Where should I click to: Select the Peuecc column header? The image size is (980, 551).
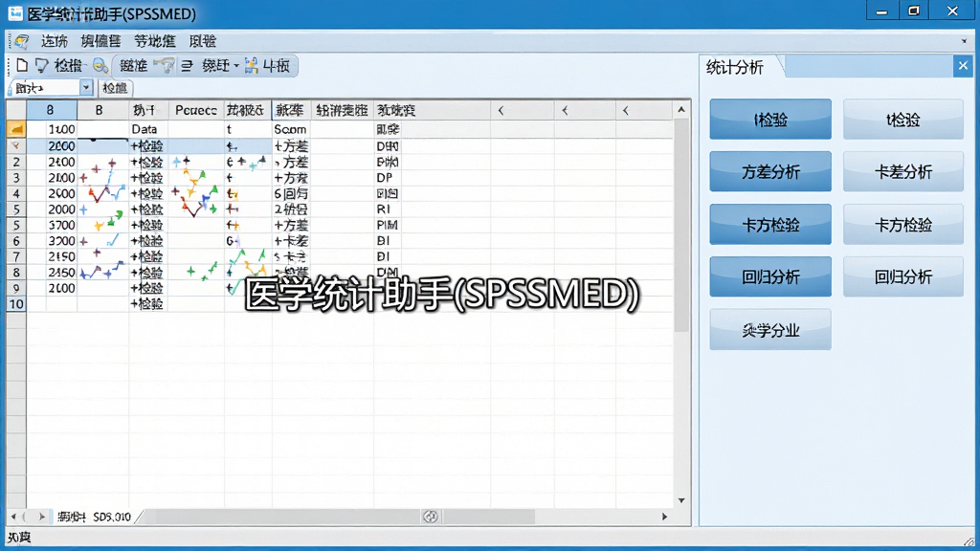195,111
